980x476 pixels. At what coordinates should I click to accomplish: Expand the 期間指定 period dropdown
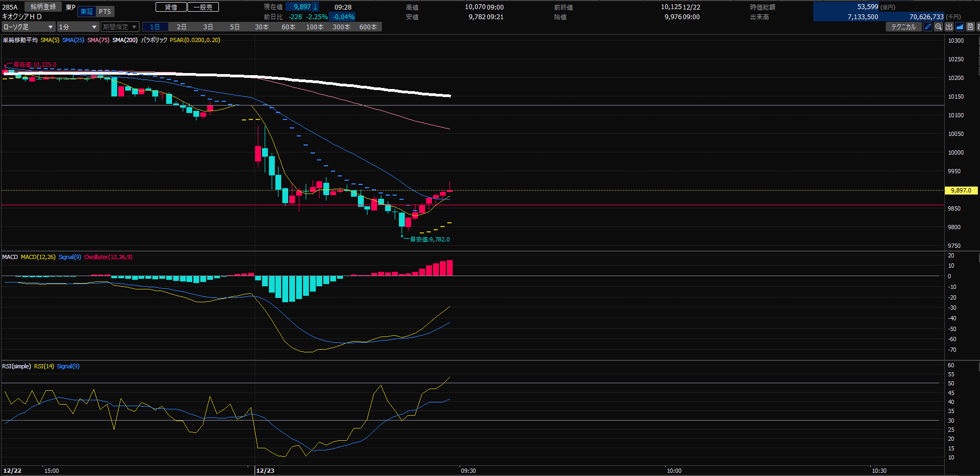120,27
